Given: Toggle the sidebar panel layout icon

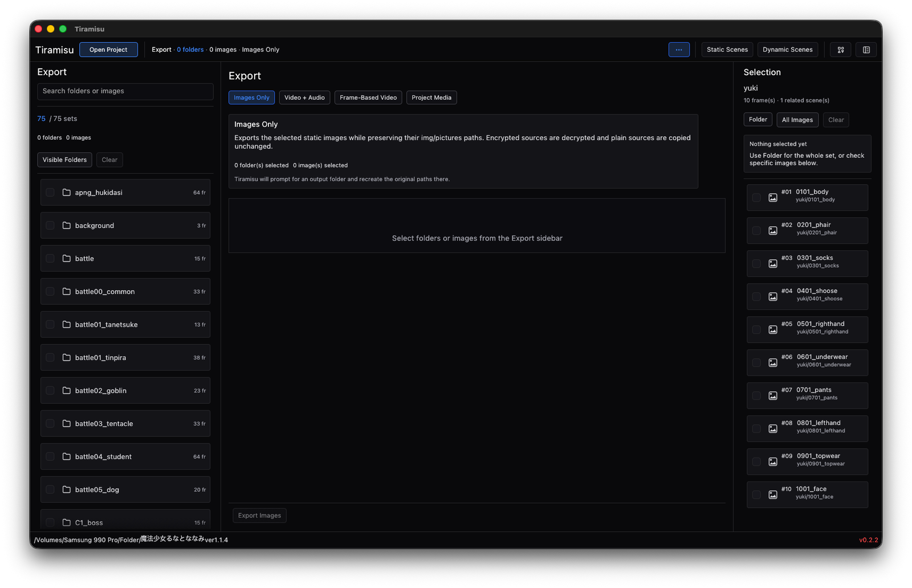Looking at the screenshot, I should pyautogui.click(x=866, y=50).
